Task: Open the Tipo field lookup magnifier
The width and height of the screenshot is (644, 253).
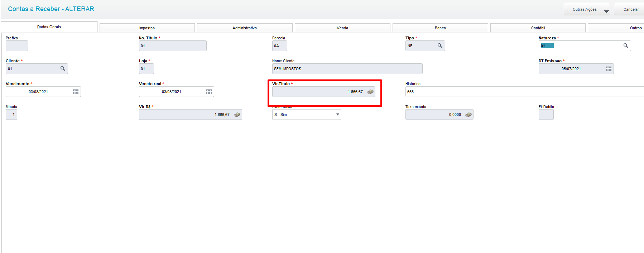Action: pos(440,45)
